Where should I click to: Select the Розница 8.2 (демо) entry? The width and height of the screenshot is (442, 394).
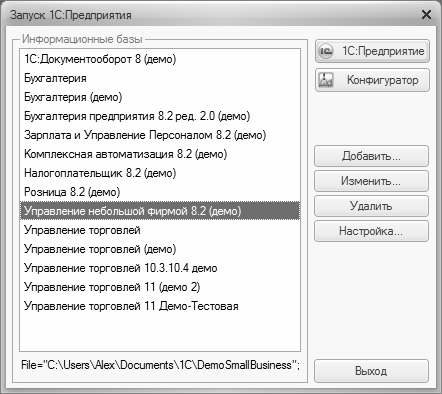pos(160,192)
